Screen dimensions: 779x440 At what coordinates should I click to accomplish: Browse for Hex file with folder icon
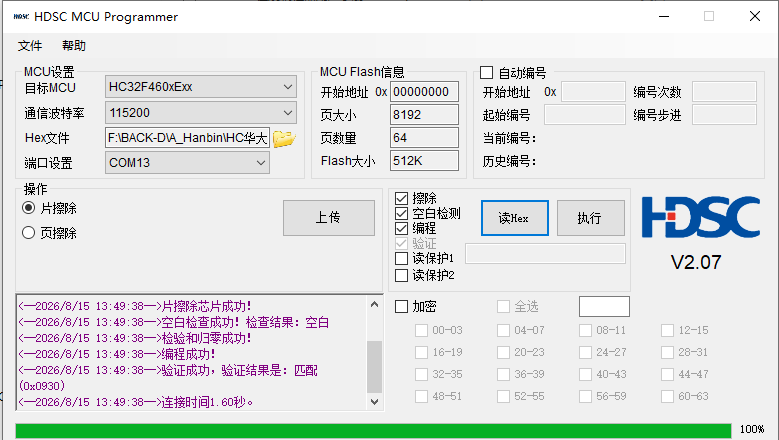point(284,138)
